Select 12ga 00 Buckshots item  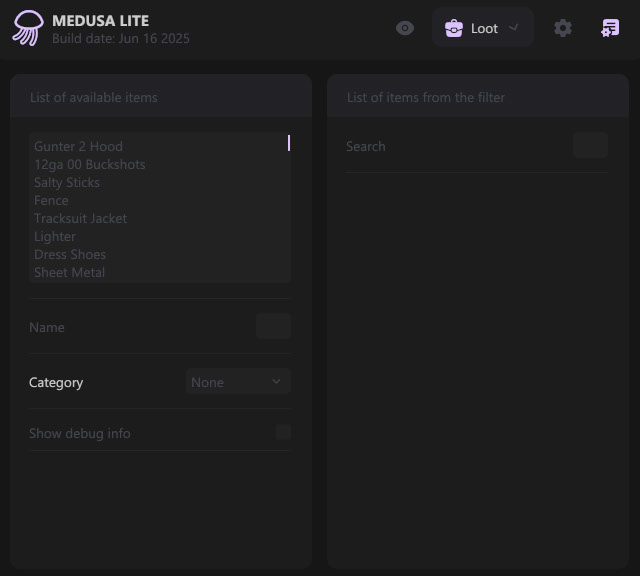pyautogui.click(x=89, y=164)
